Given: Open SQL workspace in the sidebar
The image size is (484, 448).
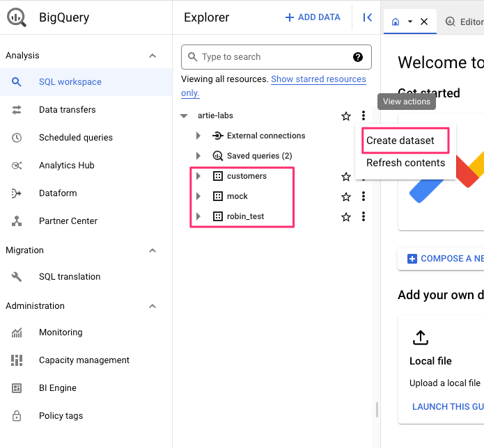Looking at the screenshot, I should click(86, 82).
